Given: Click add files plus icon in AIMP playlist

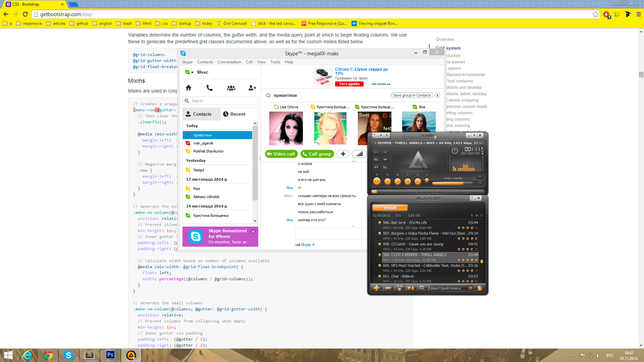Looking at the screenshot, I should (x=376, y=288).
